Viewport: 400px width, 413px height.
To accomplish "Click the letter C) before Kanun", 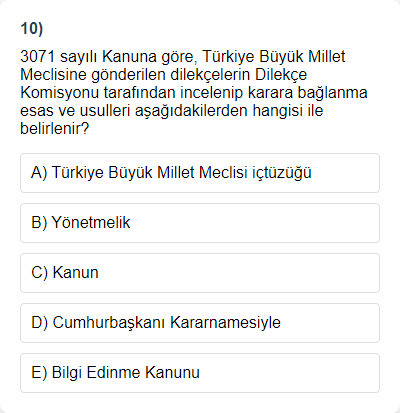I will tap(40, 273).
